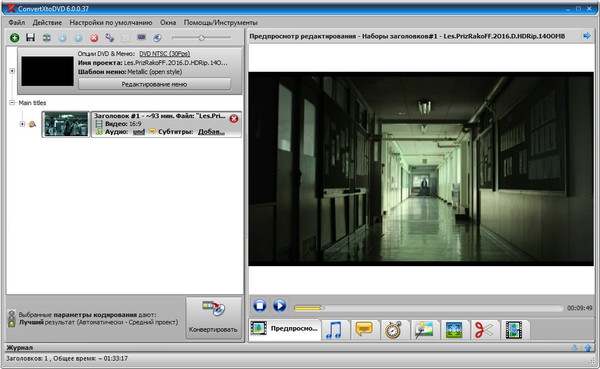Click the black DVD menu thumbnail
Screen dimensions: 600x369
click(x=47, y=71)
